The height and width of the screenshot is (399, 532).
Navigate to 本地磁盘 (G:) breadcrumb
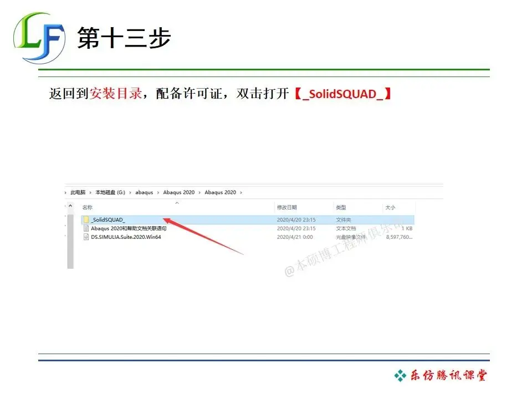110,192
